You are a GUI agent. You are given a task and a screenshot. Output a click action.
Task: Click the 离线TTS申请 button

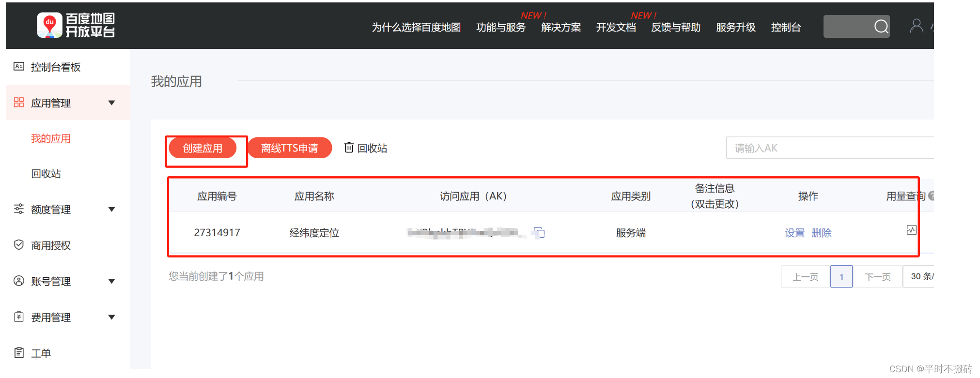290,148
